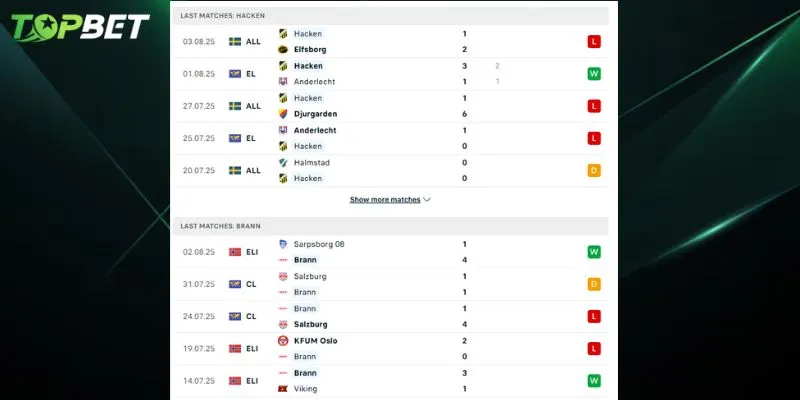Click the orange D badge for Halmstad vs Hacken
The width and height of the screenshot is (800, 400).
[594, 170]
